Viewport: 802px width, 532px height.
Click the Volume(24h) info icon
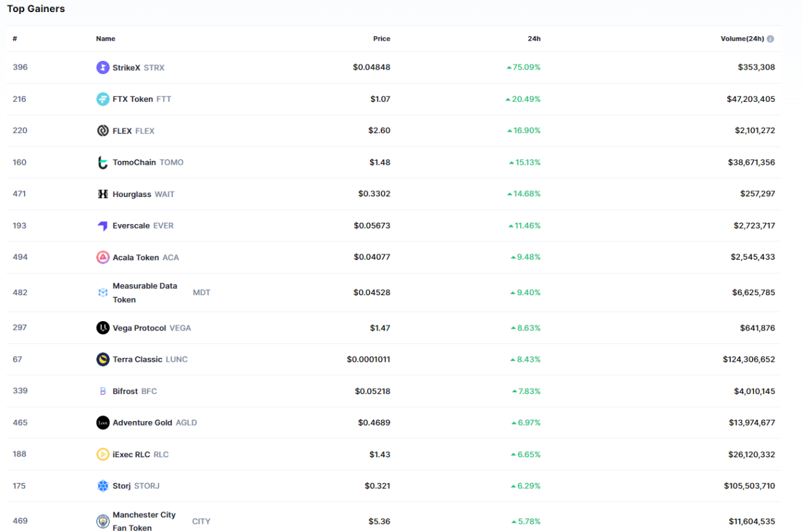pyautogui.click(x=770, y=39)
